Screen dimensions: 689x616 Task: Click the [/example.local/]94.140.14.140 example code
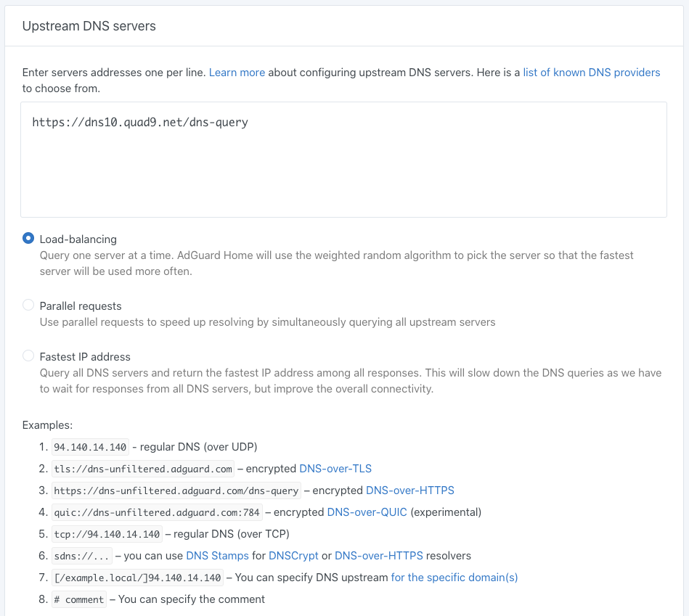click(x=137, y=578)
